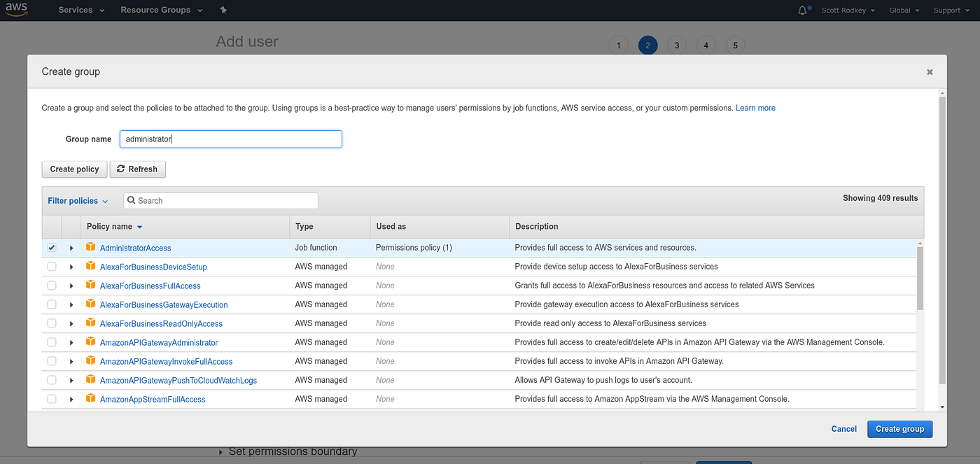Check the AlexaForBusinessReadOnlyAccess policy
The height and width of the screenshot is (464, 980).
(x=51, y=323)
